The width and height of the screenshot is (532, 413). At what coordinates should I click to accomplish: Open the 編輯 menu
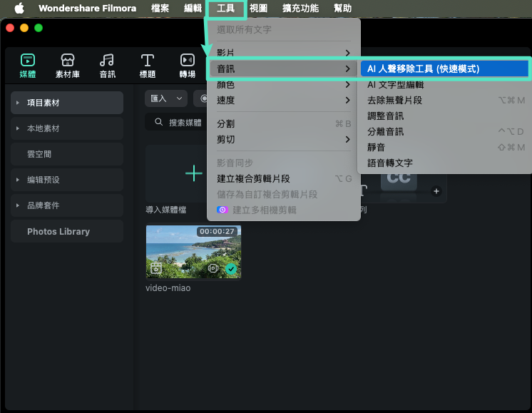pos(193,8)
